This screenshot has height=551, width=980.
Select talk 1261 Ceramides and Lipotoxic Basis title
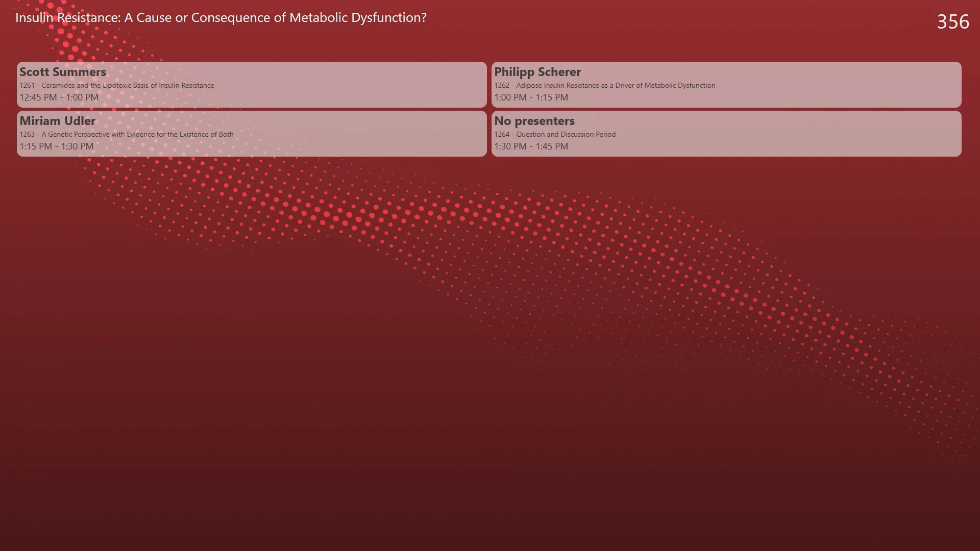pos(117,85)
